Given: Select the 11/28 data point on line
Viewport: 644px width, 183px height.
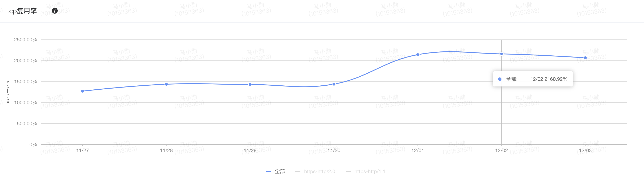Looking at the screenshot, I should point(166,84).
